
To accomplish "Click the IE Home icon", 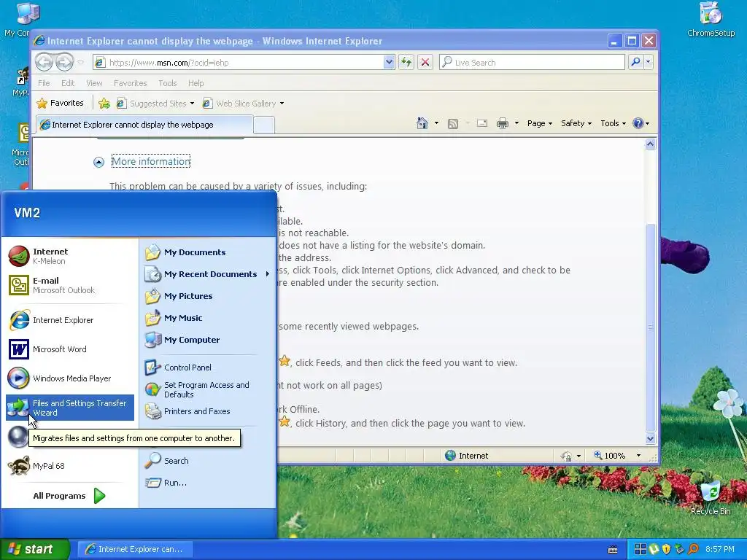I will pos(422,123).
